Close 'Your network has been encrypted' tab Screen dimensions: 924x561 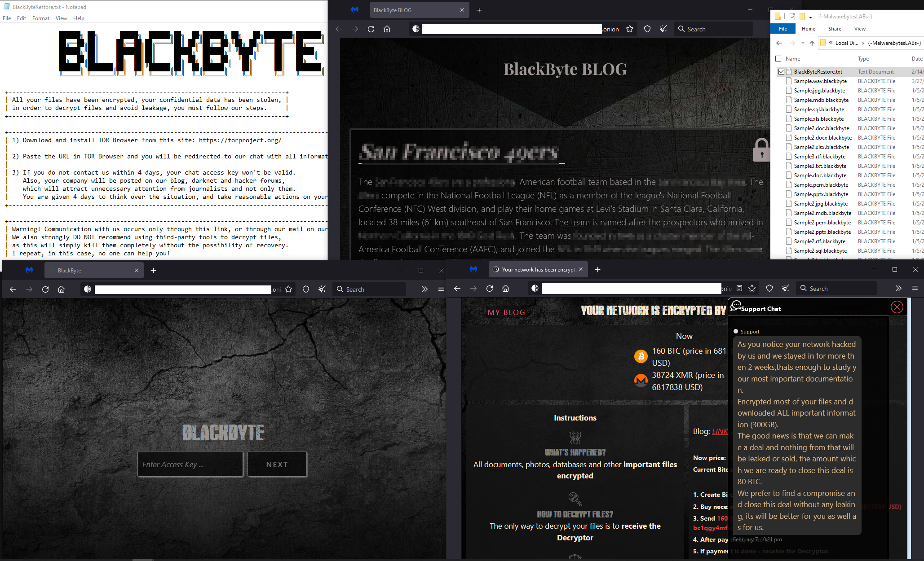click(581, 270)
